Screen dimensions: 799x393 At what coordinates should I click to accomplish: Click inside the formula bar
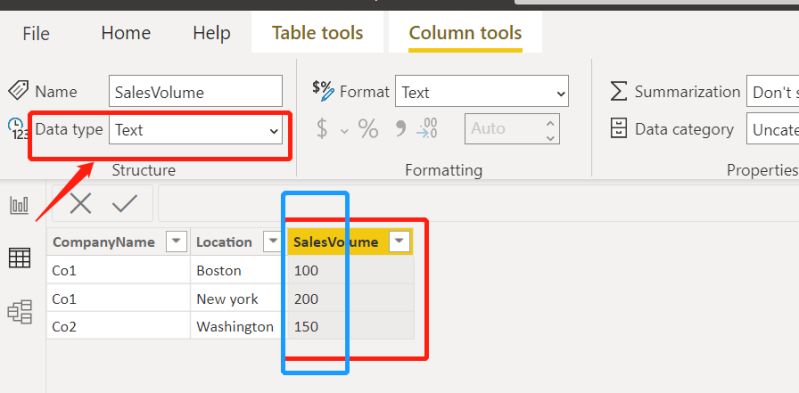pos(478,203)
